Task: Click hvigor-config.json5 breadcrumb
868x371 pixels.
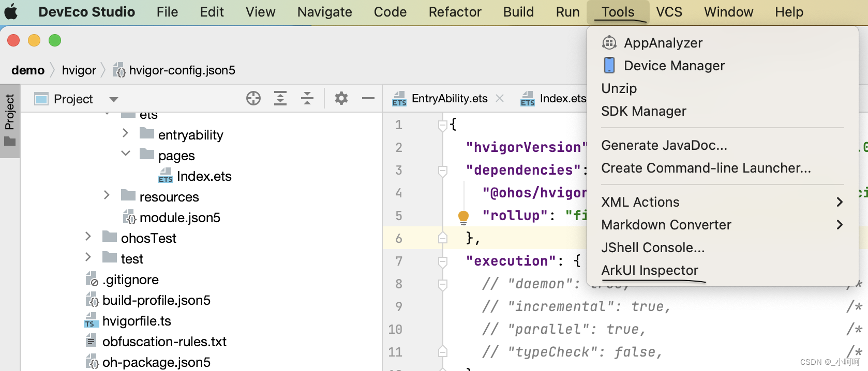Action: 174,70
